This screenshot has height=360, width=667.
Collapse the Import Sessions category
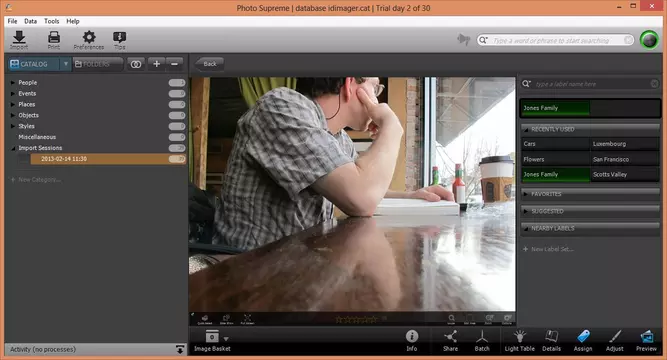pos(13,148)
